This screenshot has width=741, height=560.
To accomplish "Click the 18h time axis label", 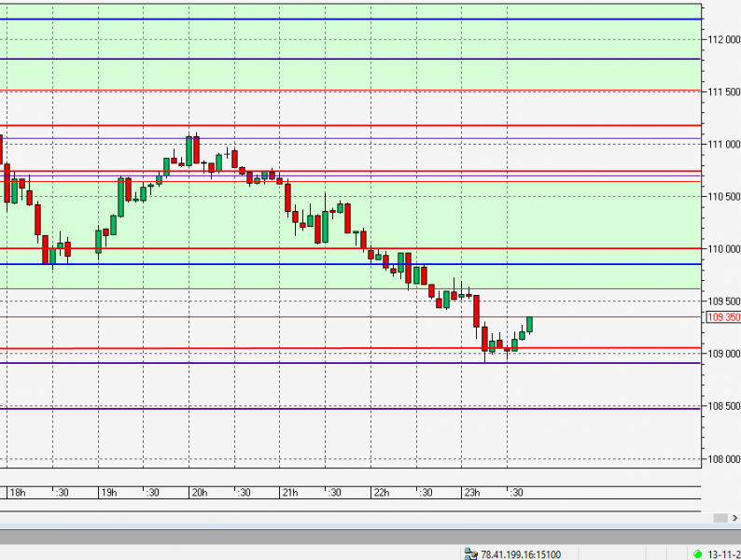I will 18,493.
